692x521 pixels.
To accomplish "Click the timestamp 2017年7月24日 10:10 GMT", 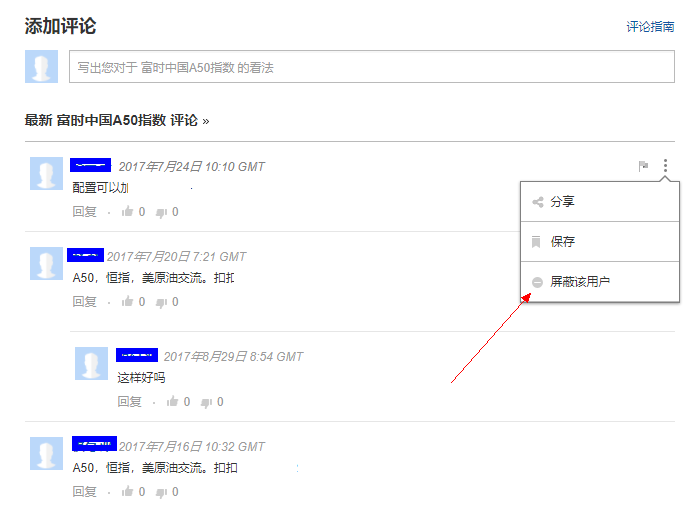I will 192,167.
